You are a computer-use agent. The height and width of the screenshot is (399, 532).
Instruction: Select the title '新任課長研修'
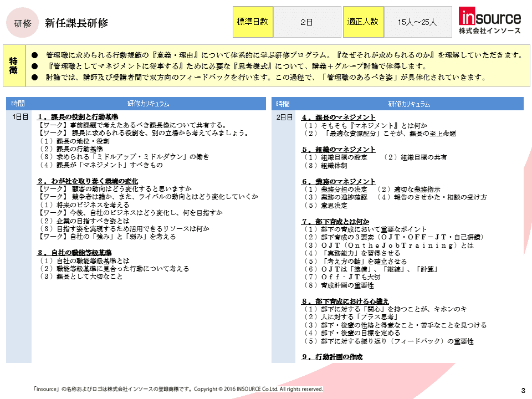coord(76,23)
